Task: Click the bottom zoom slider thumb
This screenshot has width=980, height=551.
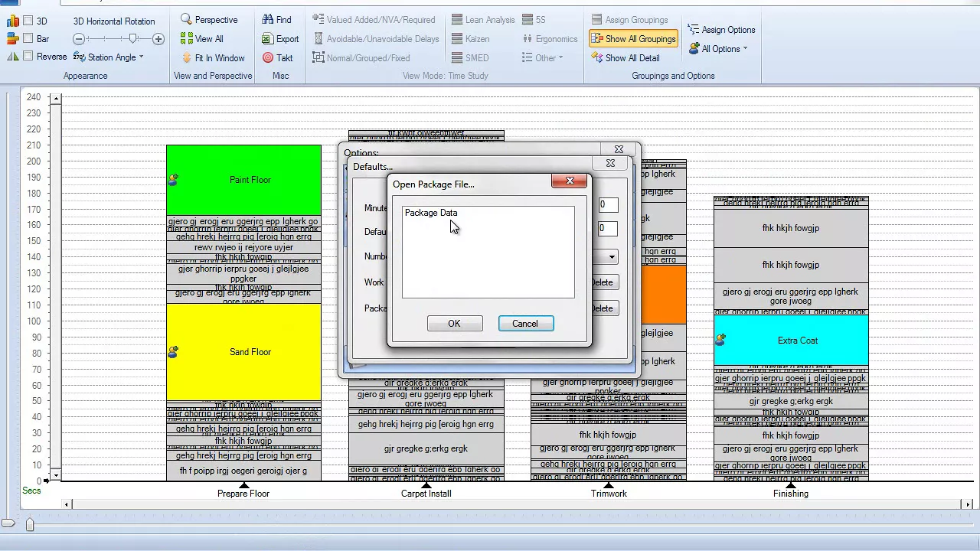Action: click(x=30, y=524)
